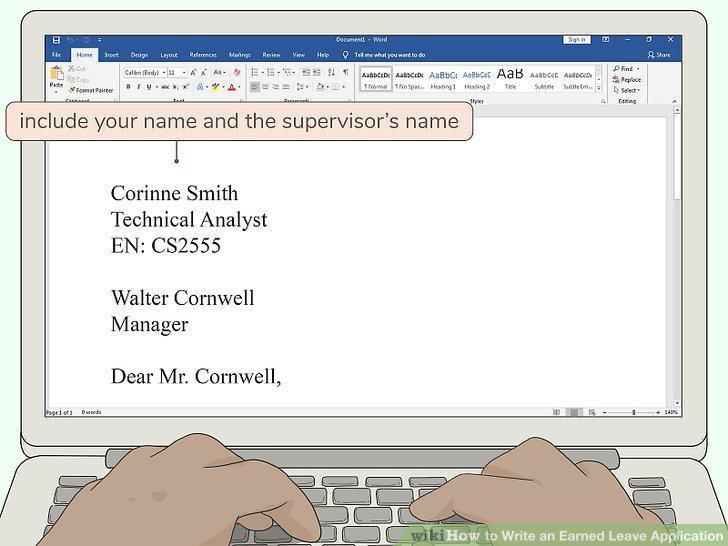Switch to the Insert tab

pos(111,55)
